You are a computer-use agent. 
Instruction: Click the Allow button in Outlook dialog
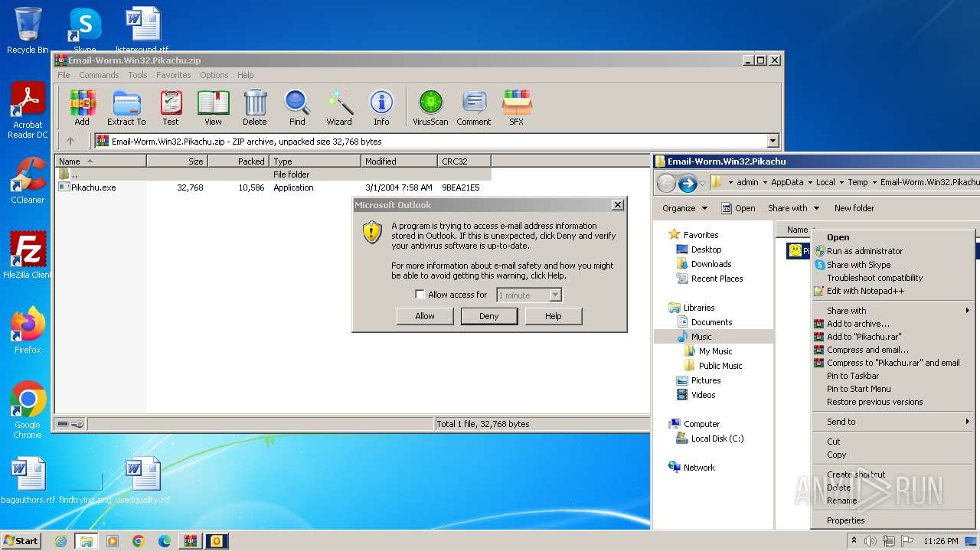425,316
